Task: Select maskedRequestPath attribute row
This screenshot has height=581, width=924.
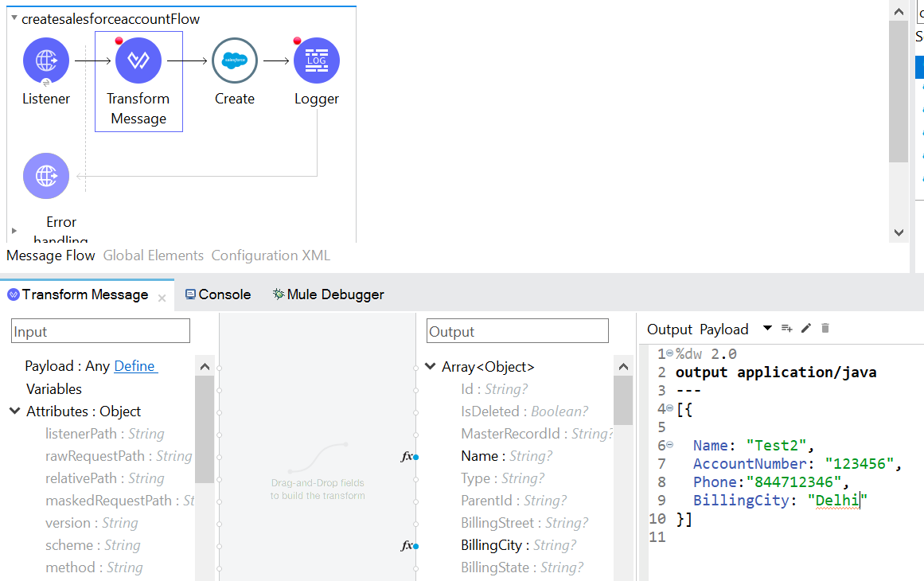Action: tap(119, 501)
